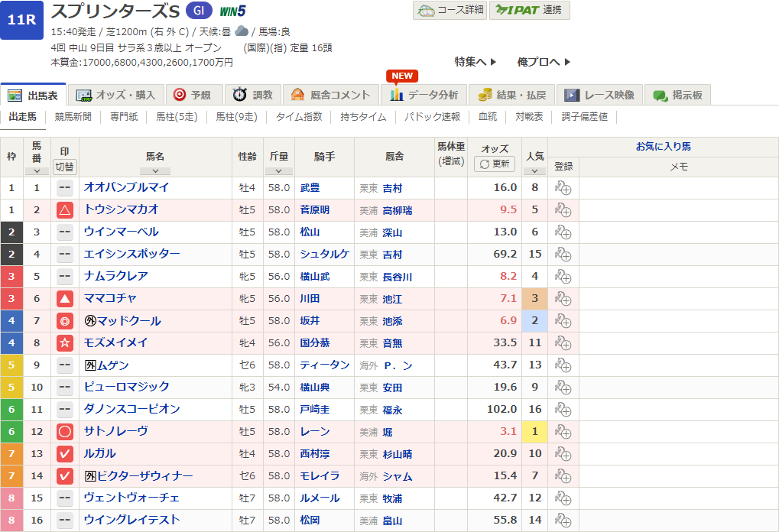Click the filled triangle mark for ママコチャ
The image size is (779, 532).
tap(65, 299)
